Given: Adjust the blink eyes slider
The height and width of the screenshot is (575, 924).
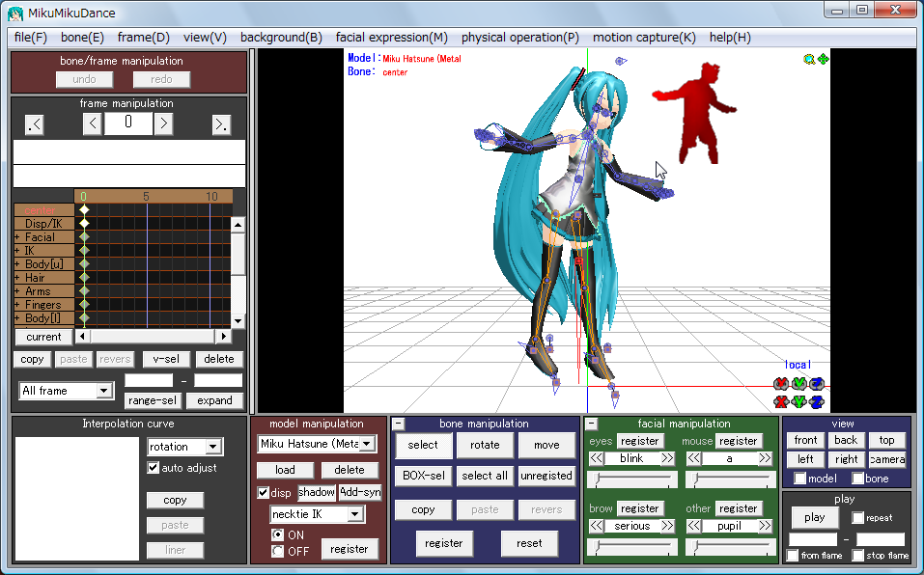Looking at the screenshot, I should pos(632,479).
